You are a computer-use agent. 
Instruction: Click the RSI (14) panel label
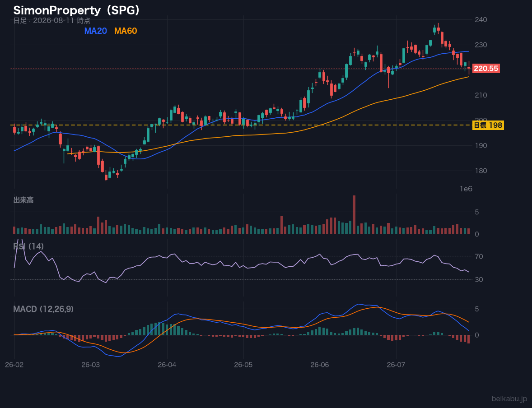point(28,246)
